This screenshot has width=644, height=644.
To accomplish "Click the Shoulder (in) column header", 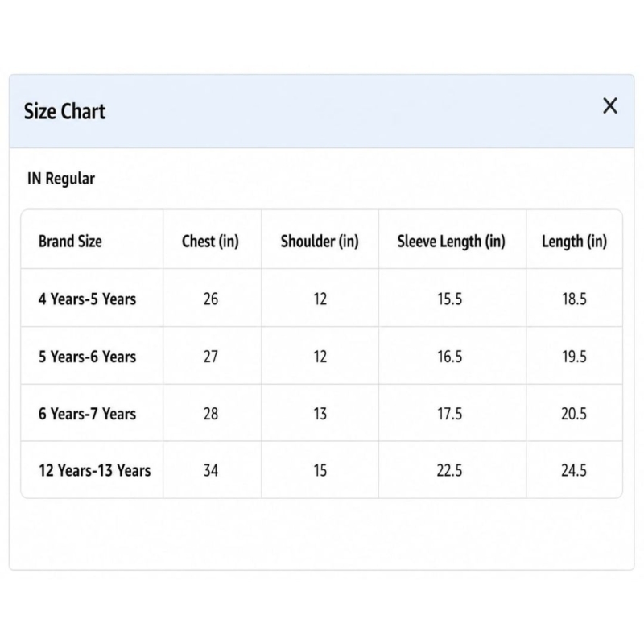I will [x=320, y=241].
